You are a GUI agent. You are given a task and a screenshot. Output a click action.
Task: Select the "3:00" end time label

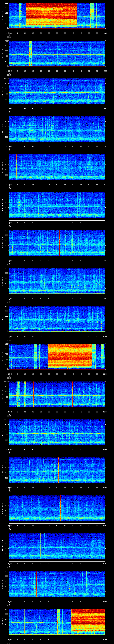[x=105, y=71]
